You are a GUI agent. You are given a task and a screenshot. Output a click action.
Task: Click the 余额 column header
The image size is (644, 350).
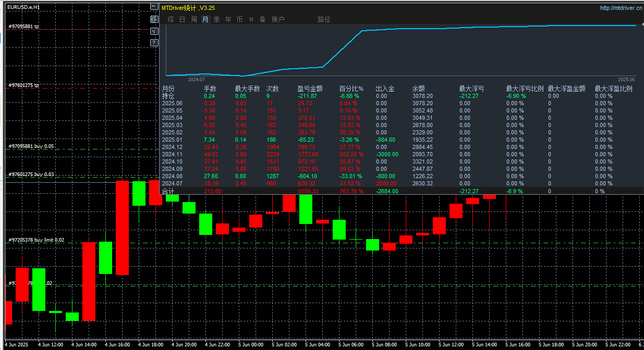(418, 89)
